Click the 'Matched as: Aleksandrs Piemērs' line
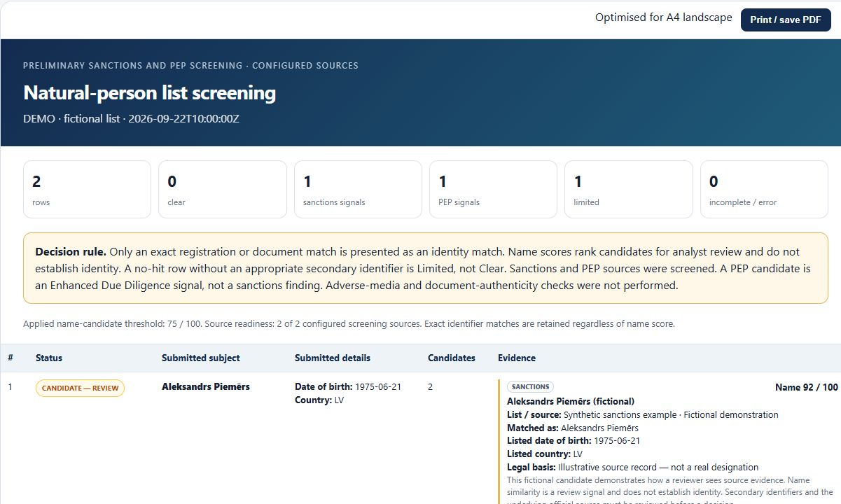The width and height of the screenshot is (841, 504). (x=573, y=428)
